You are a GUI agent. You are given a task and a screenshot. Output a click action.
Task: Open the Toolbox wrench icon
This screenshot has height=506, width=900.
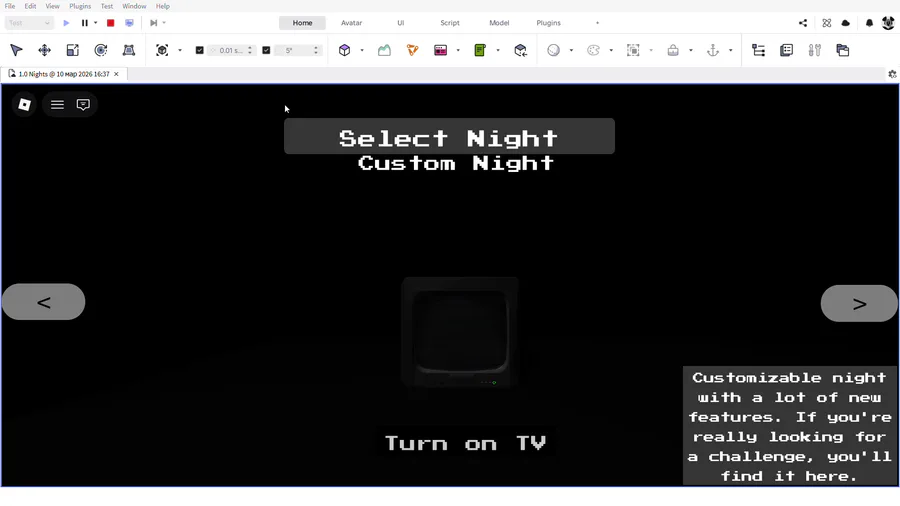(x=814, y=50)
